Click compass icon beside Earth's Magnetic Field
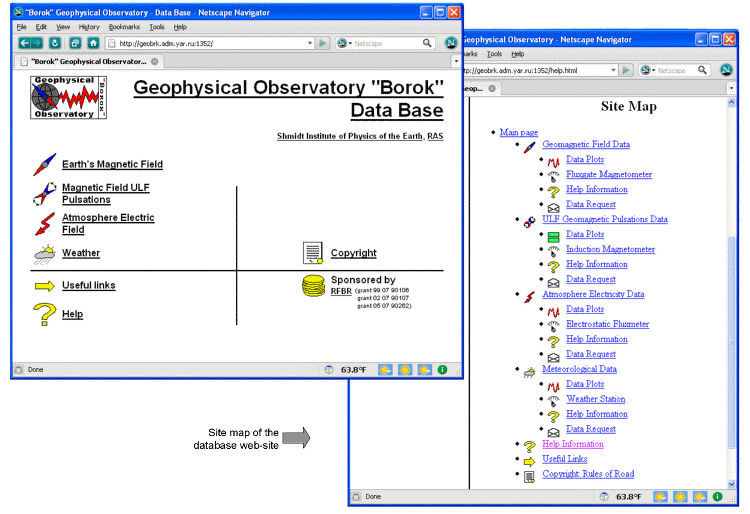The image size is (750, 514). point(44,164)
